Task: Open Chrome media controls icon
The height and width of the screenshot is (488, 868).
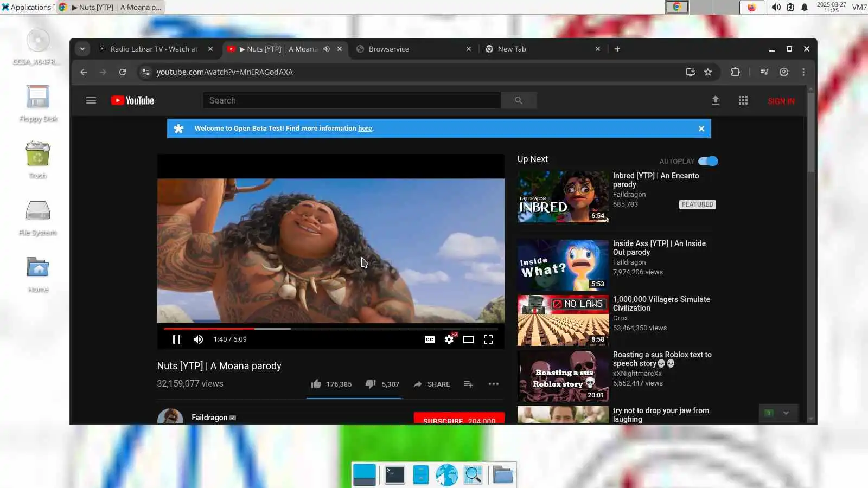Action: click(764, 72)
